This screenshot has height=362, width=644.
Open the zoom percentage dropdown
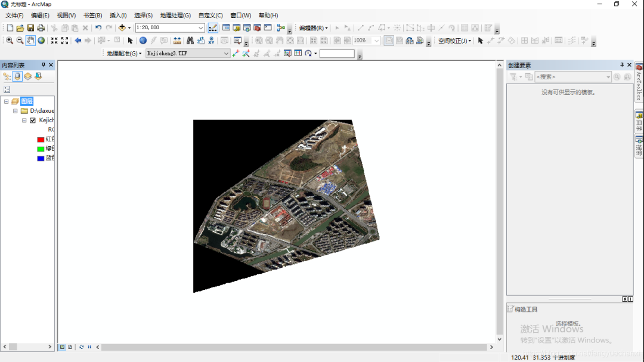pos(377,41)
